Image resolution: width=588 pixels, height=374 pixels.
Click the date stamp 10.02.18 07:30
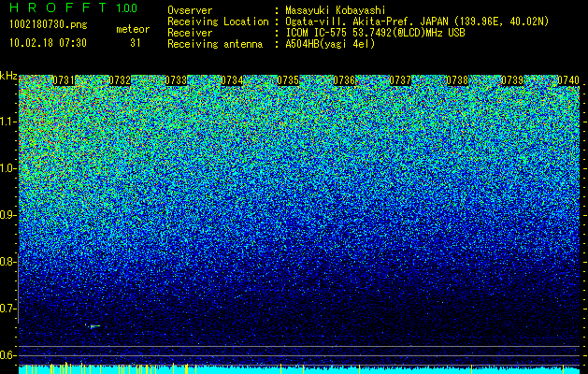(x=48, y=43)
